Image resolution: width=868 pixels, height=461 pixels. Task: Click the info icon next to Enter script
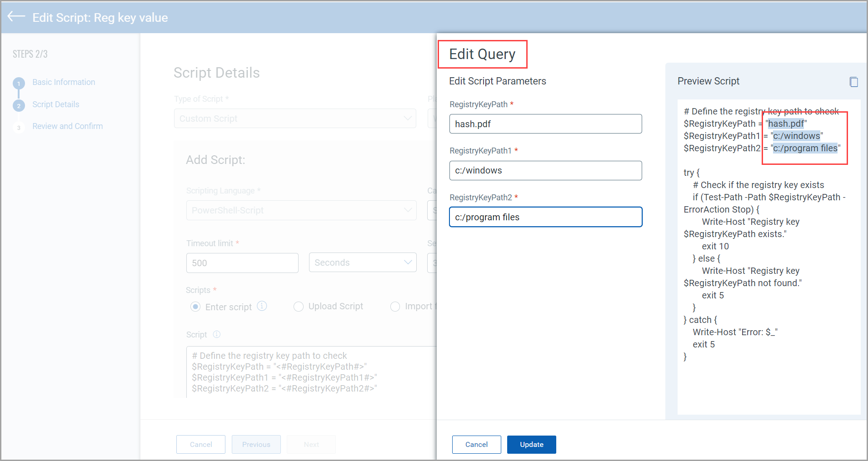point(262,306)
